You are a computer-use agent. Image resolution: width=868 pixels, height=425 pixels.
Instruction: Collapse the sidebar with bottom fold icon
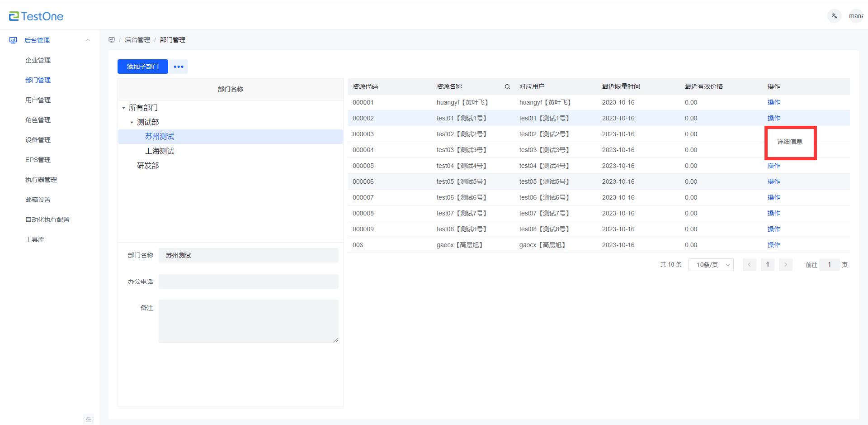[x=89, y=419]
